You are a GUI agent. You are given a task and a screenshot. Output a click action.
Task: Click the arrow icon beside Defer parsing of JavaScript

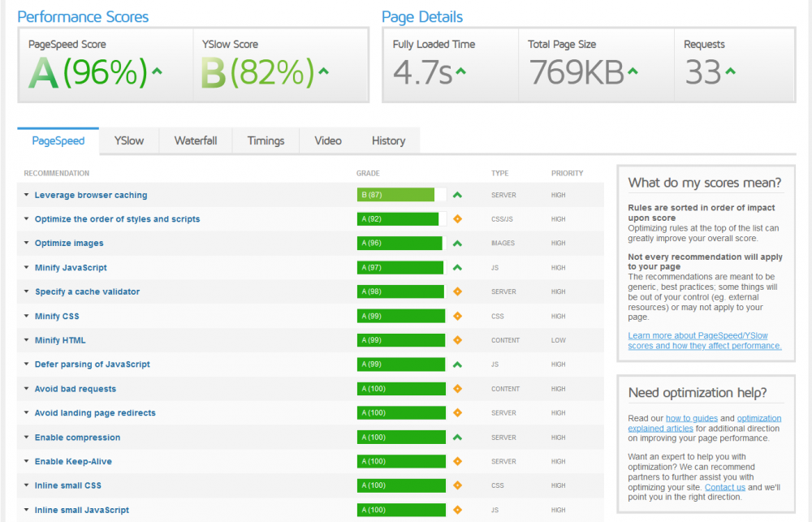[x=457, y=365]
